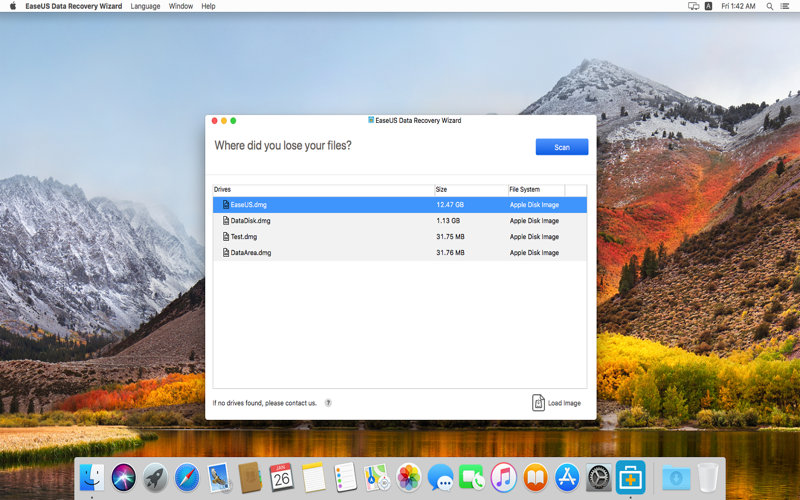Click the 31.75 MB size cell
800x500 pixels.
[450, 237]
